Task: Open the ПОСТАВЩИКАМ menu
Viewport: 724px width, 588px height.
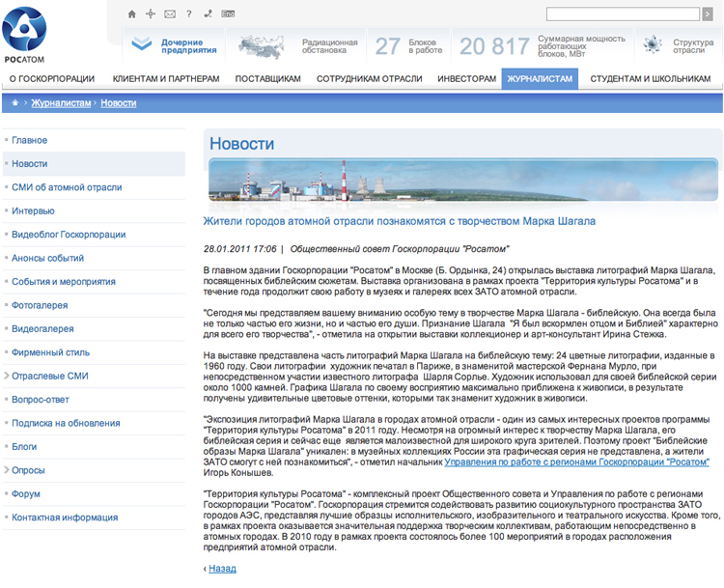Action: click(267, 79)
